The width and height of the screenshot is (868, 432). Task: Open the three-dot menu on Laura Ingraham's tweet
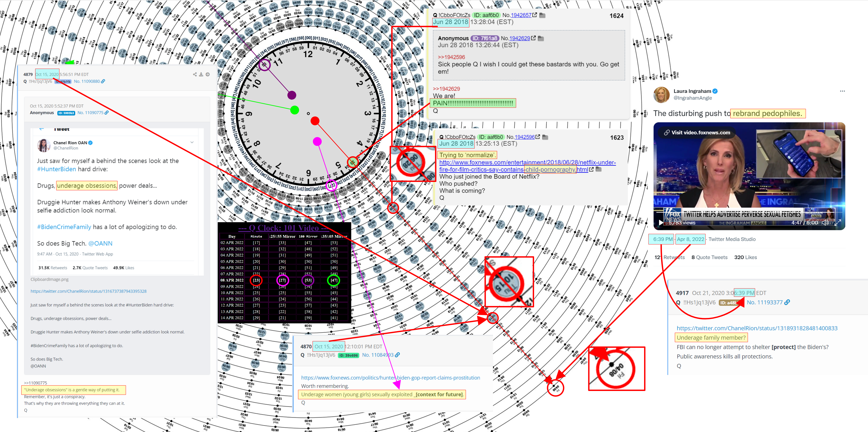(x=842, y=91)
